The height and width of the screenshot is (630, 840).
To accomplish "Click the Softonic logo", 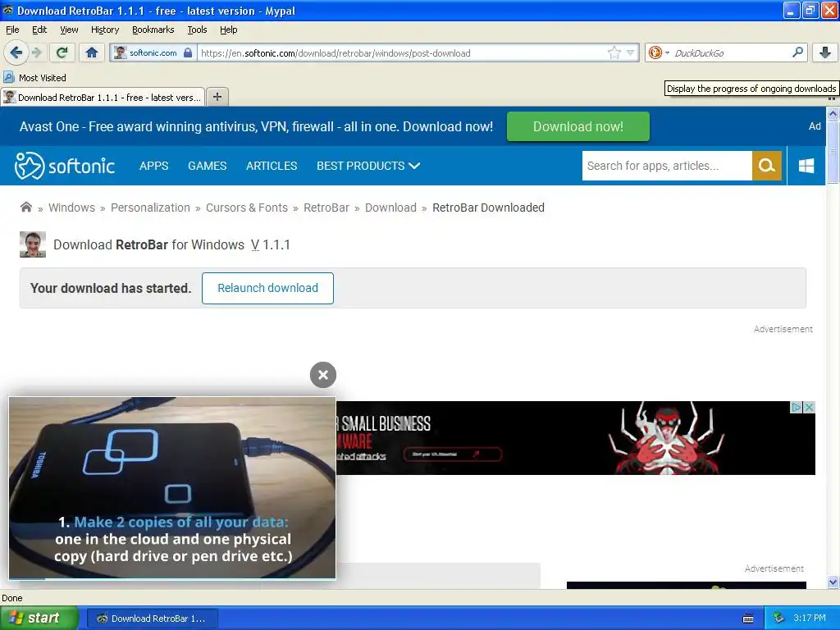I will tap(65, 166).
